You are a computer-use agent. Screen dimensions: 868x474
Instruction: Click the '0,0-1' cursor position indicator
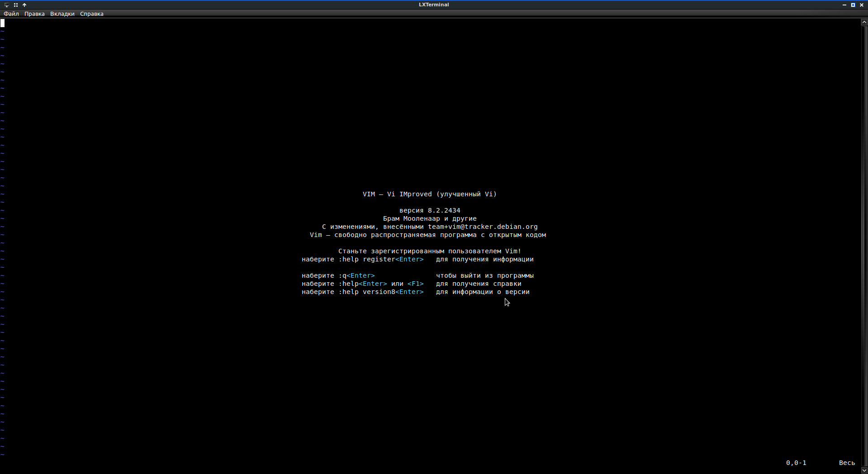pyautogui.click(x=796, y=463)
